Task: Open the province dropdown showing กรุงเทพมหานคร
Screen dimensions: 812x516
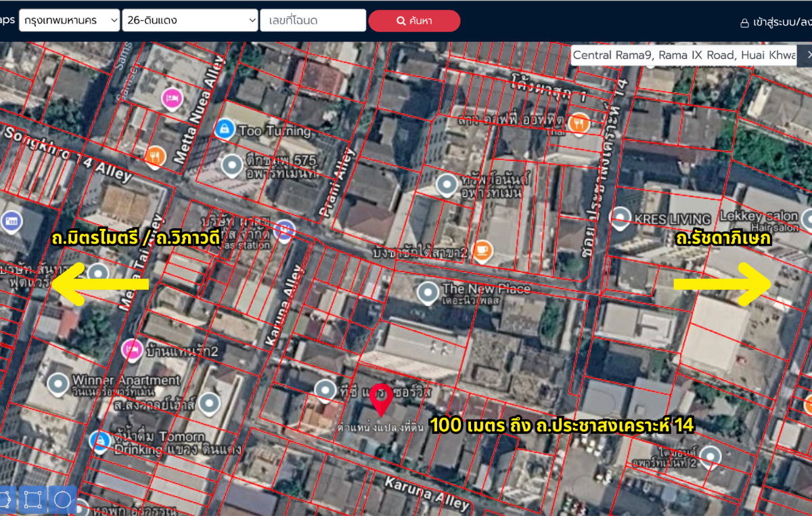Action: coord(70,20)
